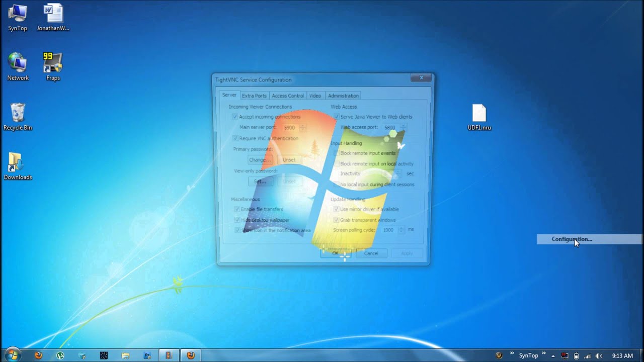Enable Block remote input on local activity
Image resolution: width=644 pixels, height=362 pixels.
pos(337,163)
